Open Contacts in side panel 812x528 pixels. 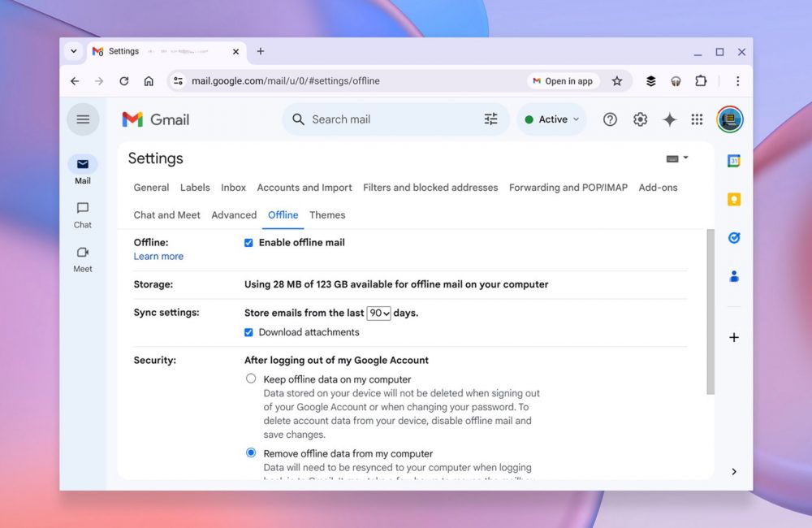point(734,276)
